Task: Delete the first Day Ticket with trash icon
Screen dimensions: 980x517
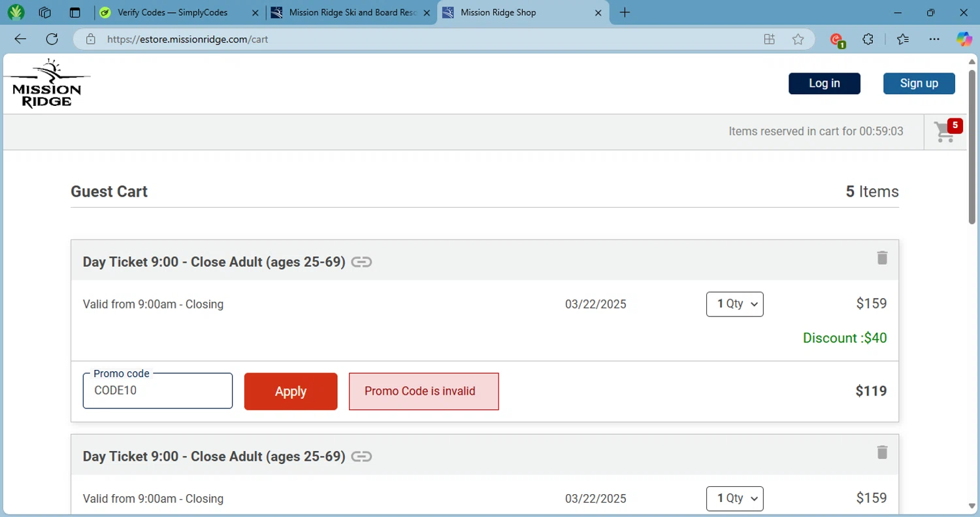Action: pos(882,258)
